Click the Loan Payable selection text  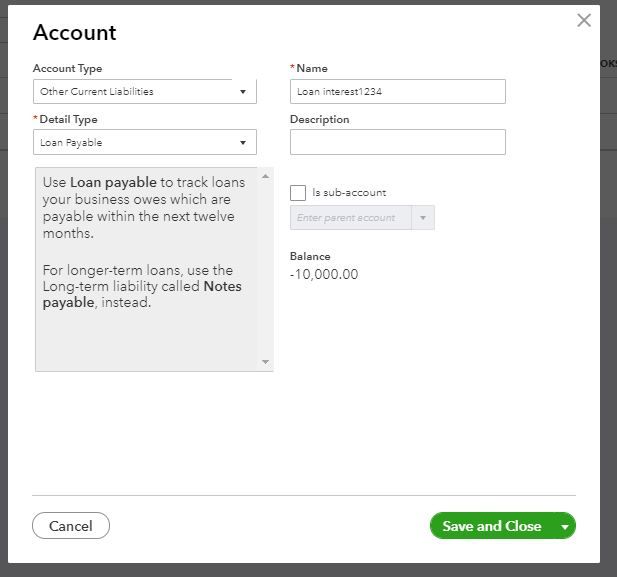click(x=71, y=143)
